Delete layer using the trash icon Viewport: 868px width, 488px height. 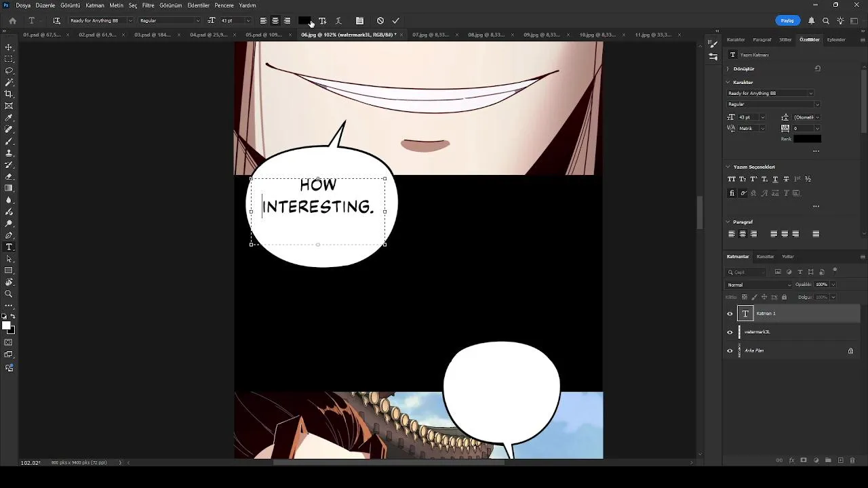pyautogui.click(x=852, y=460)
